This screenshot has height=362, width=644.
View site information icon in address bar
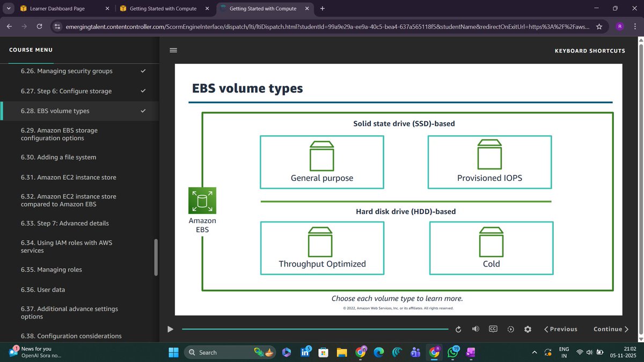[x=58, y=26]
